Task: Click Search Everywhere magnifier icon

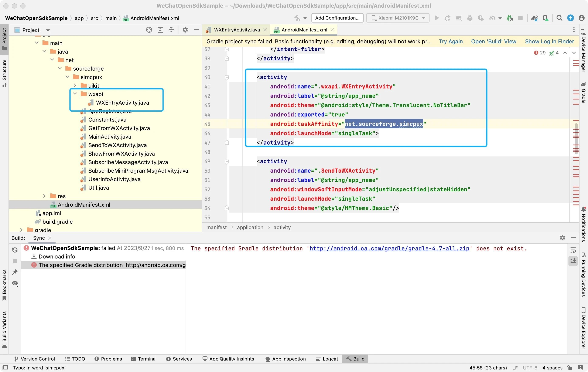Action: tap(559, 18)
